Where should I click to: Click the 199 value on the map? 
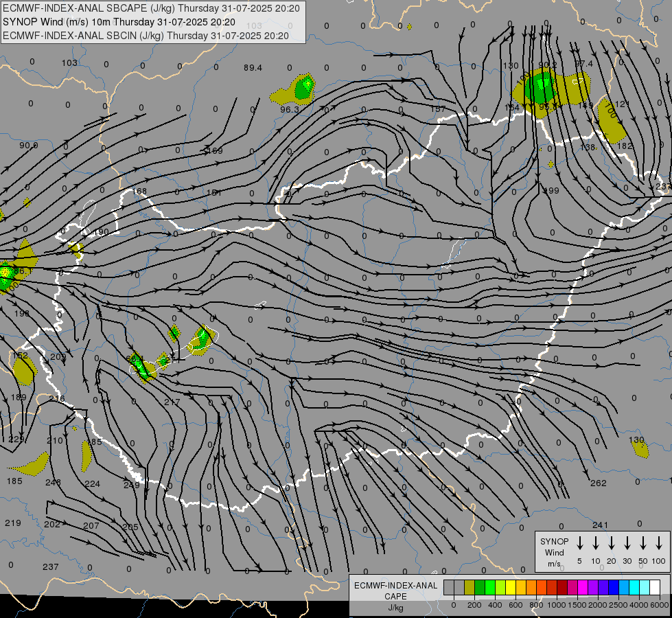coord(552,190)
